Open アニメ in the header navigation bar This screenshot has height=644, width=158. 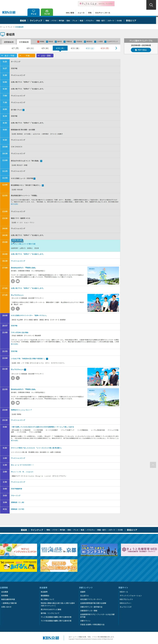(x=75, y=21)
